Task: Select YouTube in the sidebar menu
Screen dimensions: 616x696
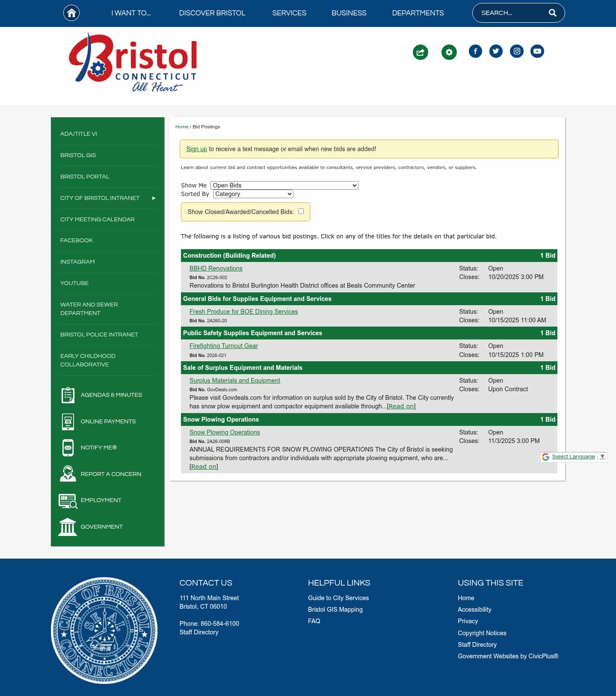Action: coord(74,283)
